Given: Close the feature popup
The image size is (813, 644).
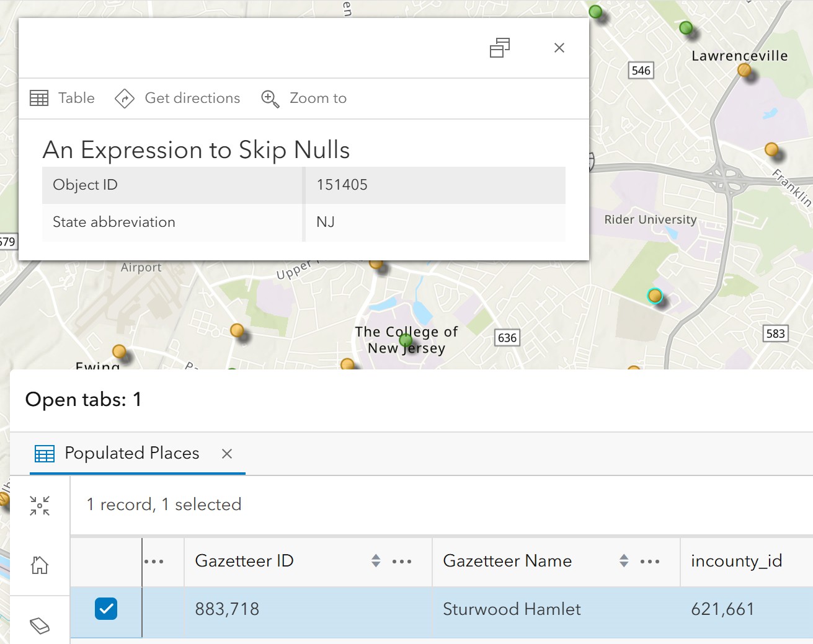Looking at the screenshot, I should [559, 48].
